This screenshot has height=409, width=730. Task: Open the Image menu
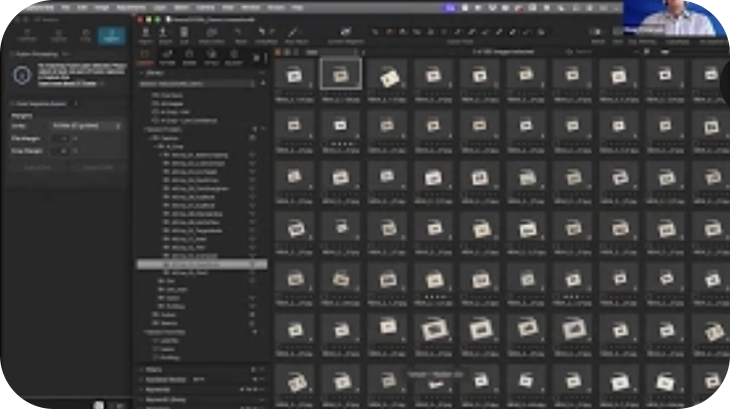101,7
